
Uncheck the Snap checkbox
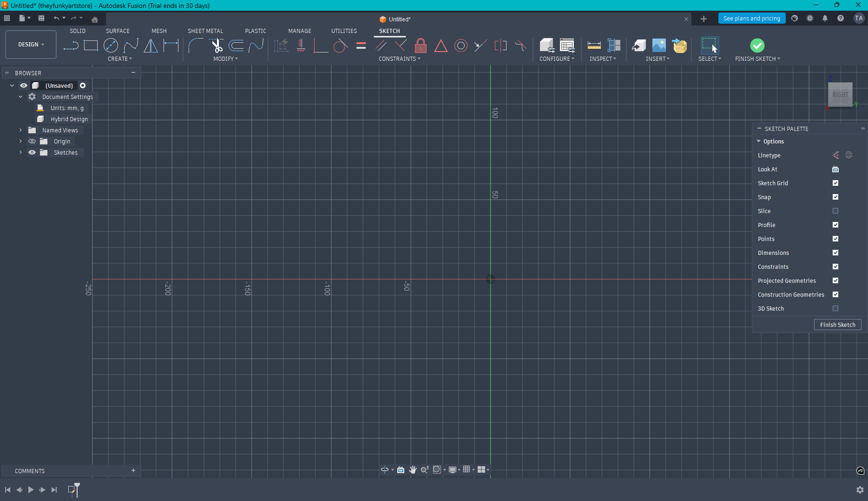(x=835, y=197)
